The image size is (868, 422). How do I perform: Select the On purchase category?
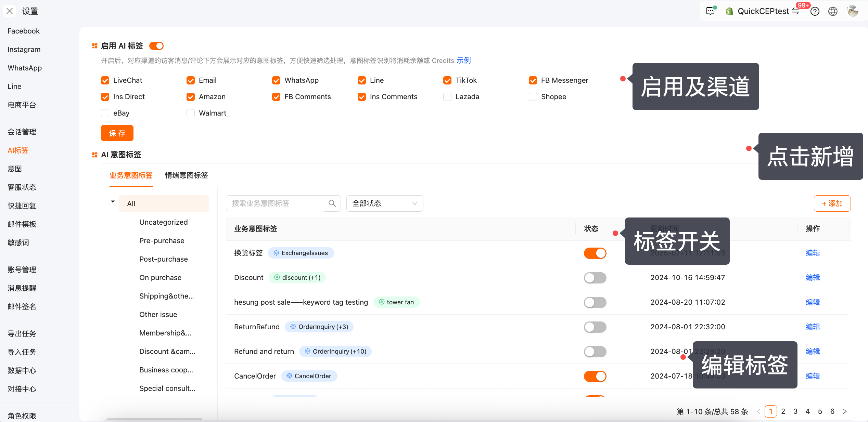161,278
